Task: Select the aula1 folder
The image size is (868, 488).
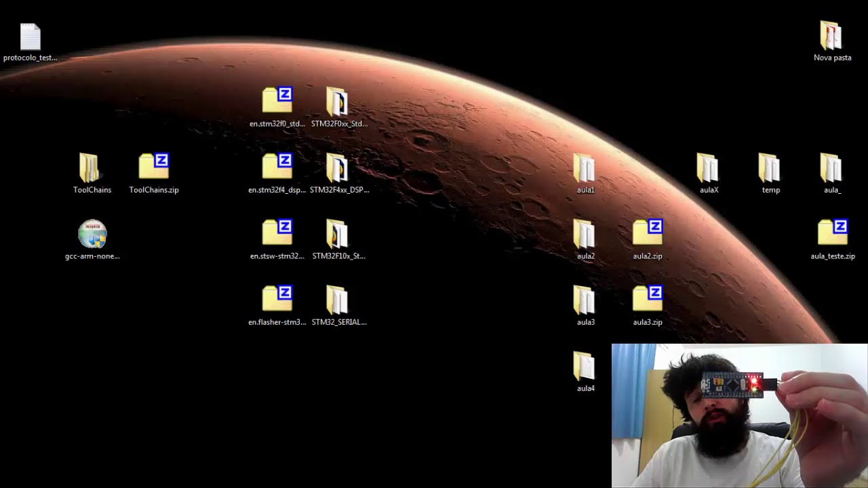Action: (584, 167)
